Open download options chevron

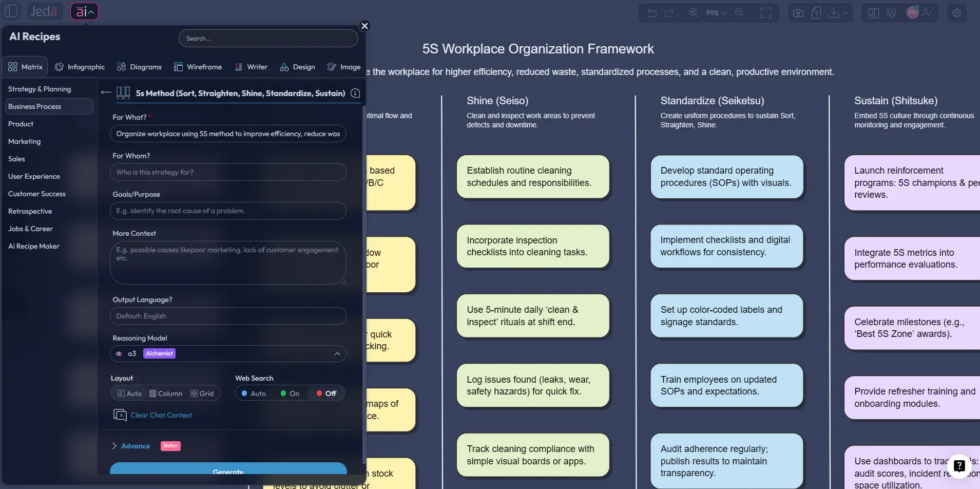845,13
